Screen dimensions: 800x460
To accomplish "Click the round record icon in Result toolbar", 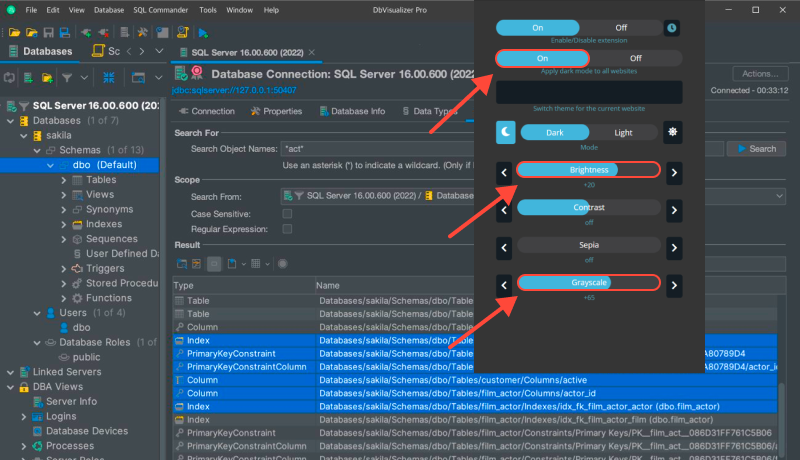I will tap(283, 264).
